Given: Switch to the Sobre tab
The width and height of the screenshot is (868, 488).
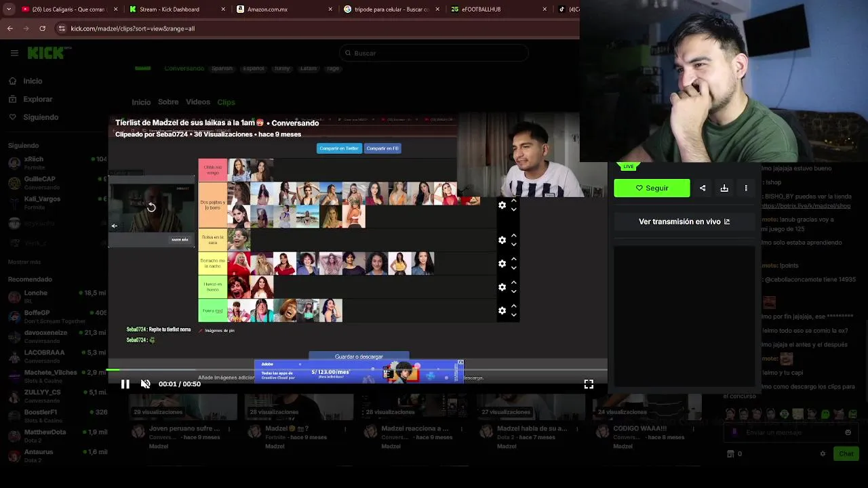Looking at the screenshot, I should (168, 102).
